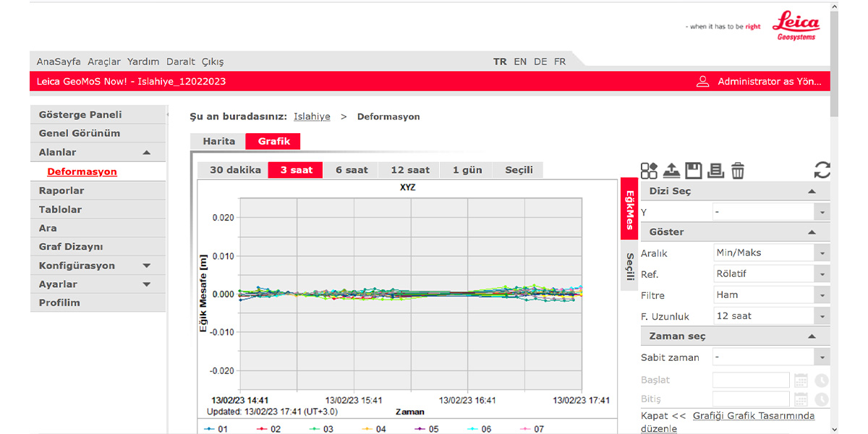Switch to the Harita tab
Viewport: 868px width, 434px height.
click(x=218, y=141)
